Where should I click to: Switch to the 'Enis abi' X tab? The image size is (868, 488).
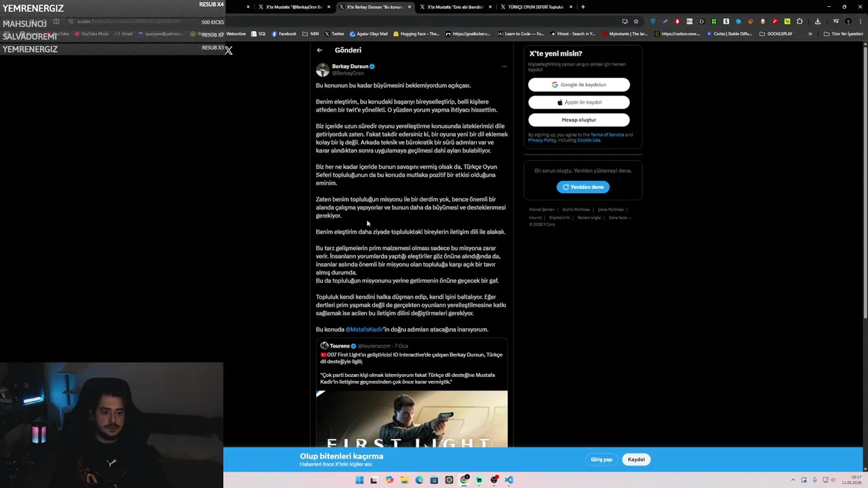(455, 7)
